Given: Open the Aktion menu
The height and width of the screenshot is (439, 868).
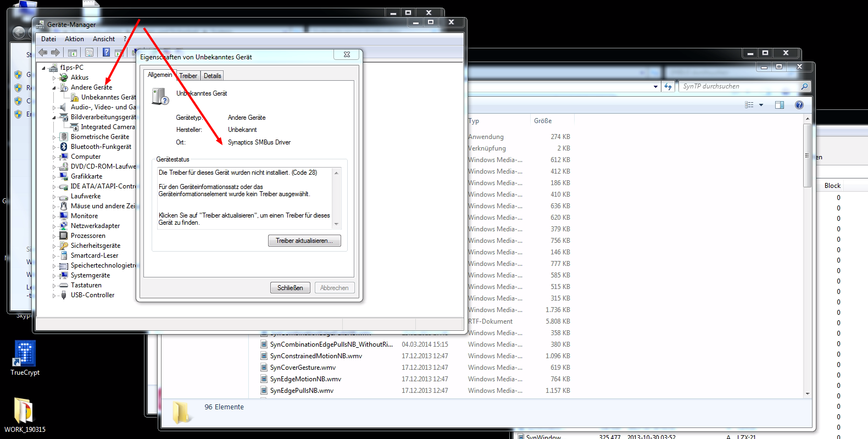Looking at the screenshot, I should (x=74, y=39).
